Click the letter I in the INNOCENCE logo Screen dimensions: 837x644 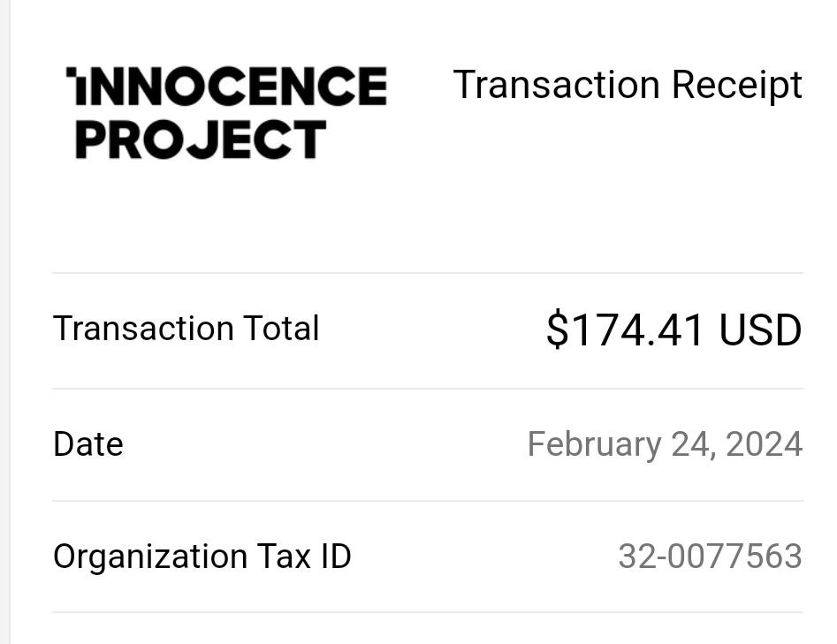coord(75,86)
